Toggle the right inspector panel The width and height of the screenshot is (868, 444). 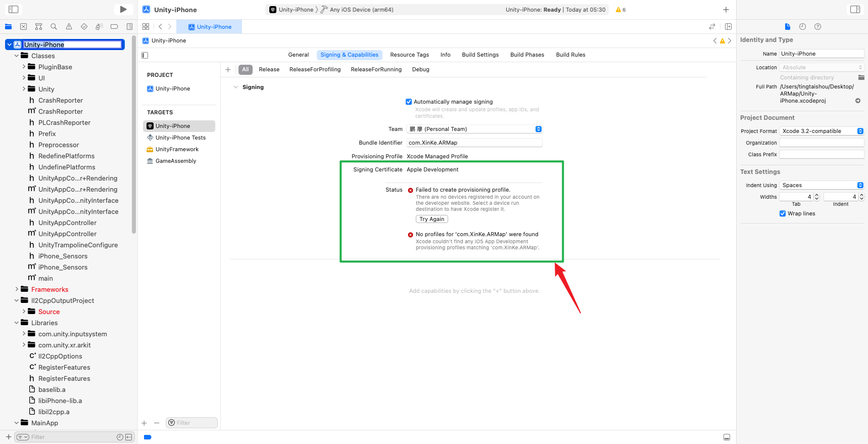coord(855,9)
